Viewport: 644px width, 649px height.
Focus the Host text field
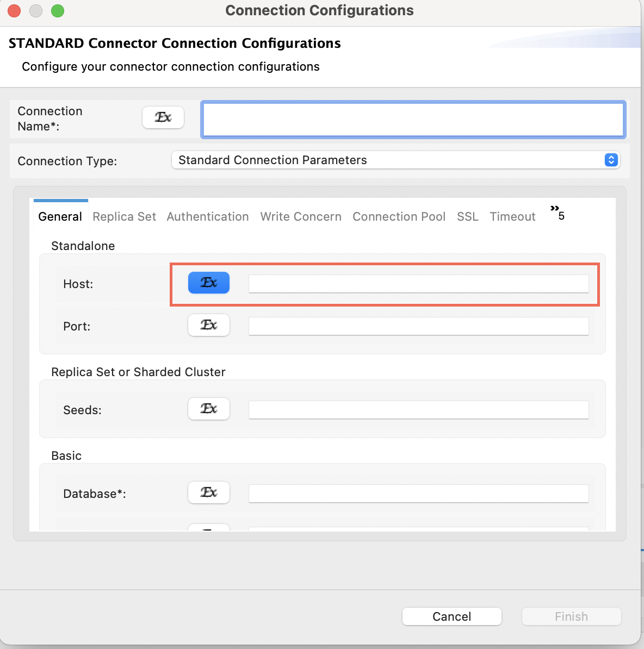click(419, 284)
